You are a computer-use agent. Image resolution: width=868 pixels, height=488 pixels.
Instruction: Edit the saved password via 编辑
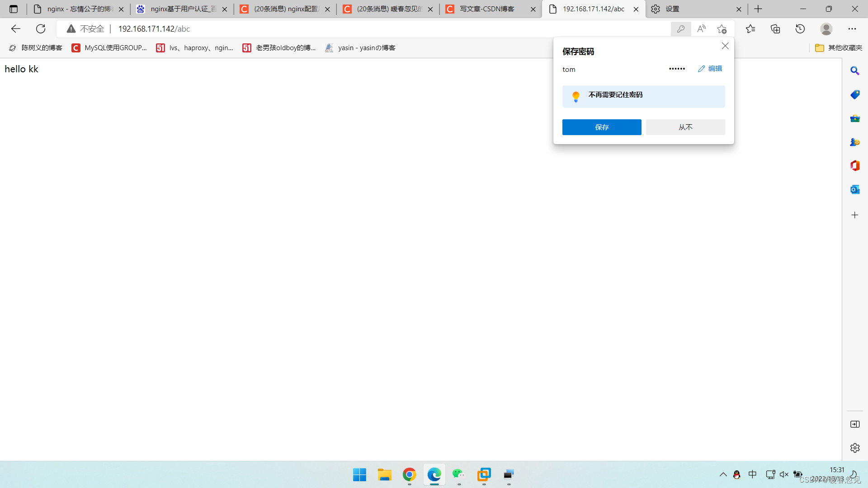710,68
